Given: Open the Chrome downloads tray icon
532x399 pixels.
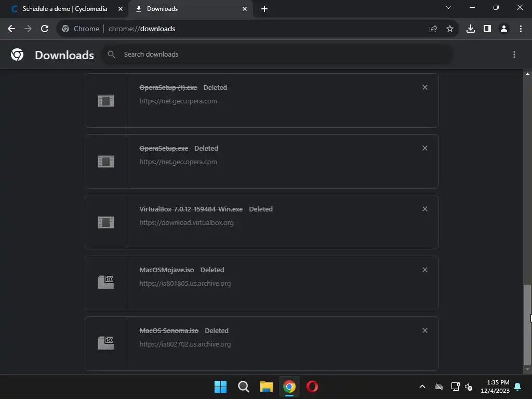Looking at the screenshot, I should [x=471, y=29].
